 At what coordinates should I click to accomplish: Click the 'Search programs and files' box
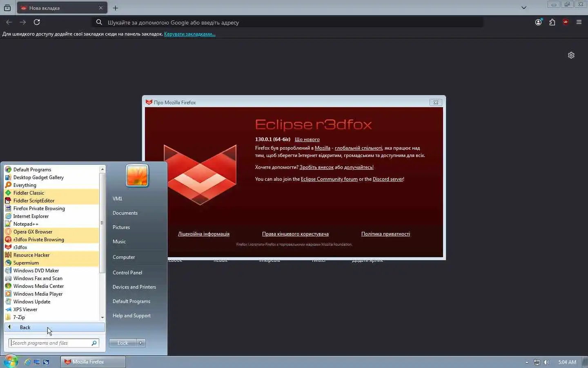pos(53,343)
